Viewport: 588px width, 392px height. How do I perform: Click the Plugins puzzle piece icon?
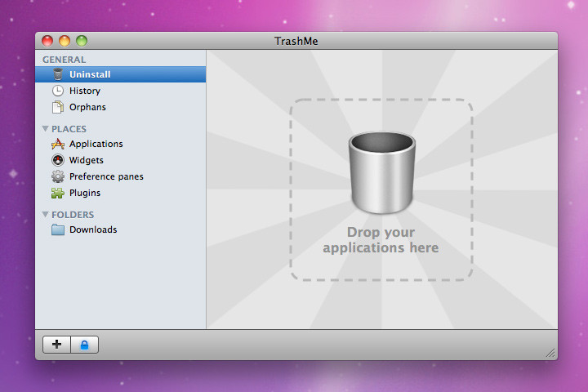[58, 193]
